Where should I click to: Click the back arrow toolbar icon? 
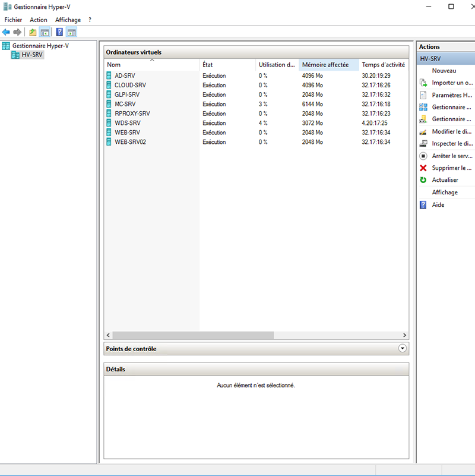[x=6, y=32]
